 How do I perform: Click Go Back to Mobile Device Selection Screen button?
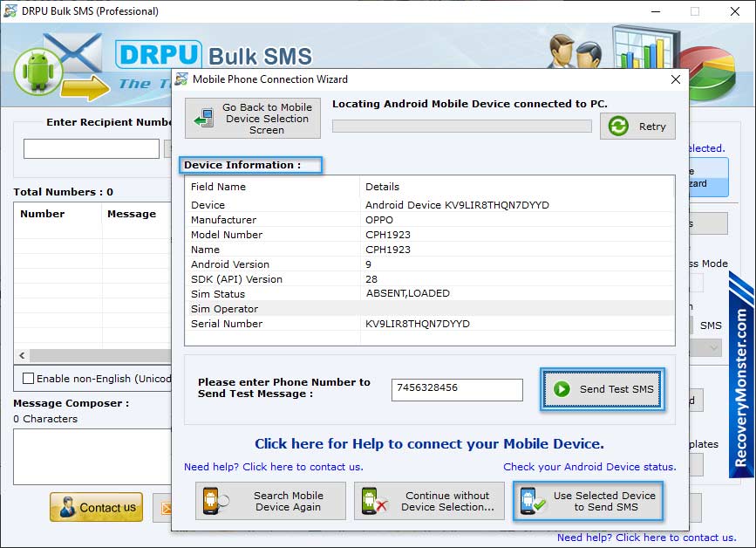(253, 119)
